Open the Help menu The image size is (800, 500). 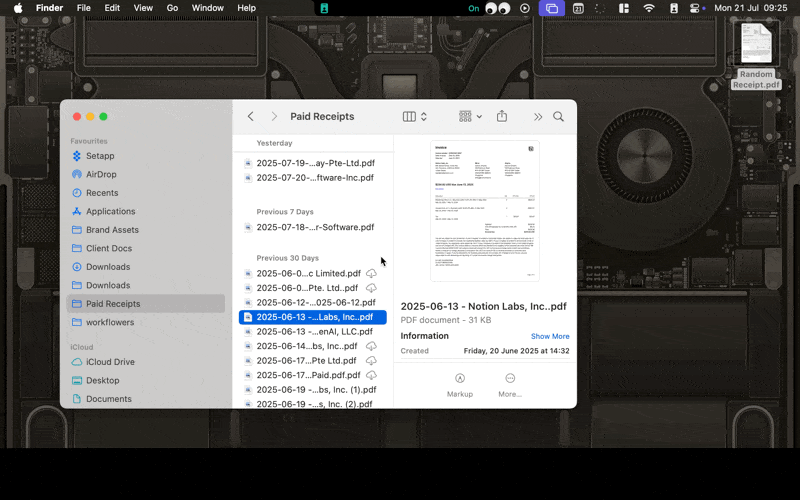click(246, 8)
